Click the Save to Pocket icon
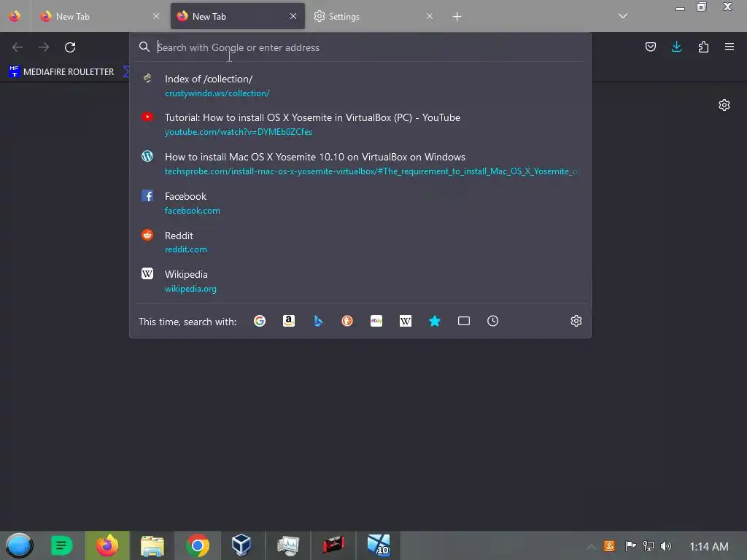Viewport: 747px width, 560px height. click(650, 47)
